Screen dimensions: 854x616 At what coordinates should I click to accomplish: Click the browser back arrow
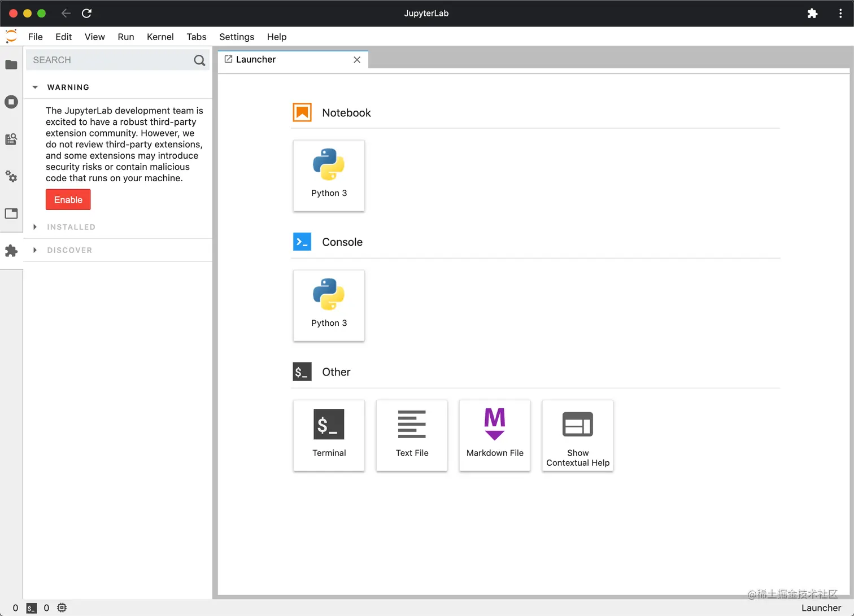tap(66, 13)
